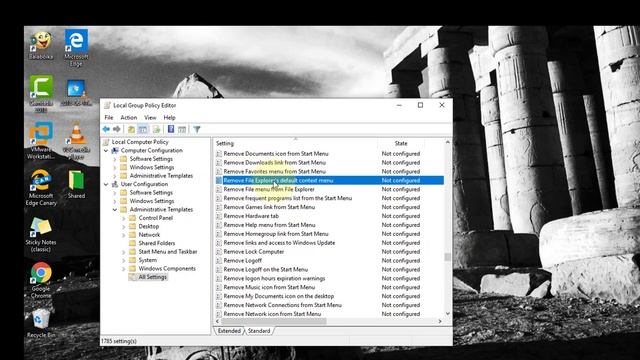Click the Local Computer Policy root icon
This screenshot has height=360, width=640.
click(x=106, y=142)
